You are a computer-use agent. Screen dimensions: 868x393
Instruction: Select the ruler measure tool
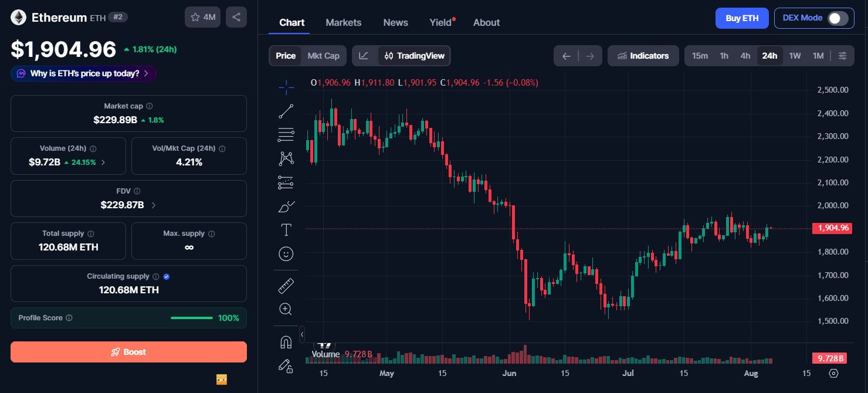coord(286,286)
